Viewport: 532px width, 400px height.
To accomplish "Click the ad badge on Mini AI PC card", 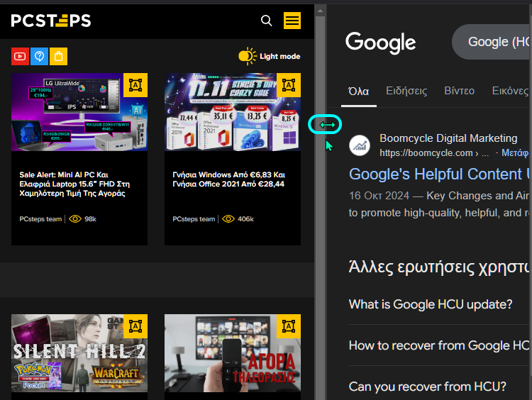I will [x=135, y=85].
